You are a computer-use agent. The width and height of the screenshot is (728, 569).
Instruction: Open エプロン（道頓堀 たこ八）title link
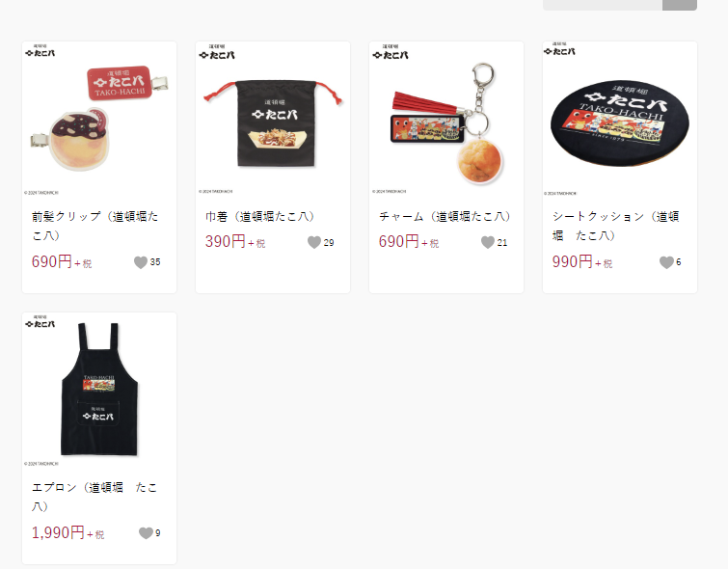click(94, 497)
